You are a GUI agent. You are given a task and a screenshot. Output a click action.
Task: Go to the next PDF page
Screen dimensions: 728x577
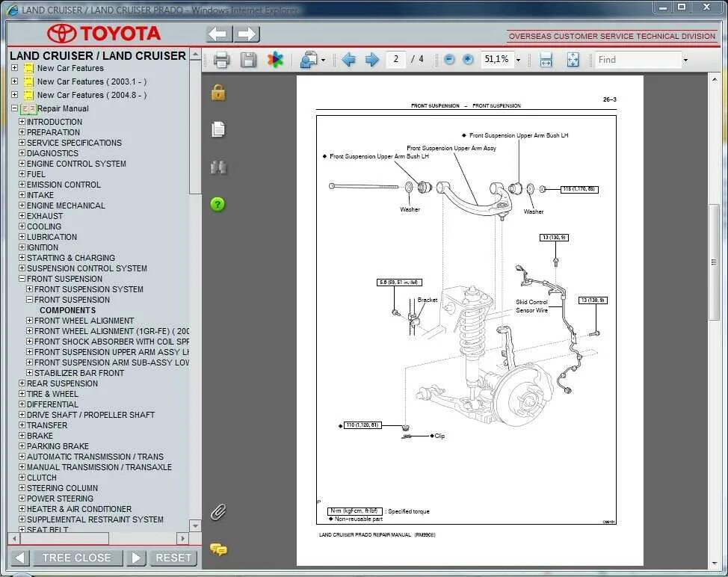(372, 59)
